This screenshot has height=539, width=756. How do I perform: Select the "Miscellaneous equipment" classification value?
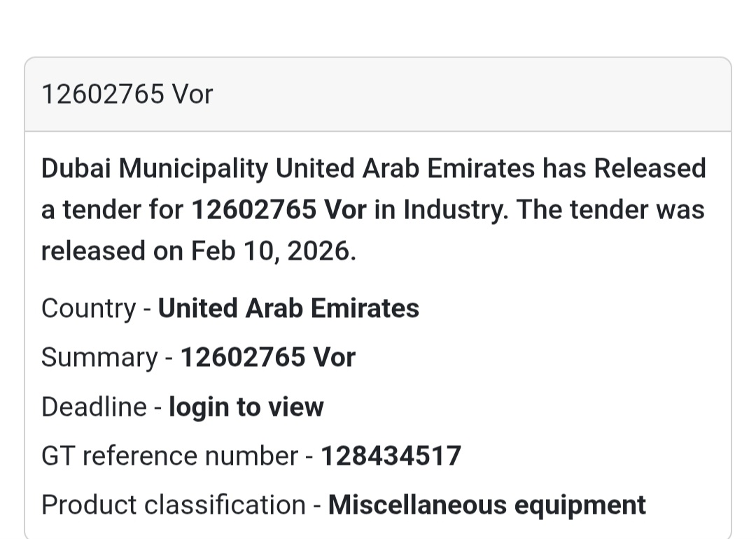(x=486, y=505)
